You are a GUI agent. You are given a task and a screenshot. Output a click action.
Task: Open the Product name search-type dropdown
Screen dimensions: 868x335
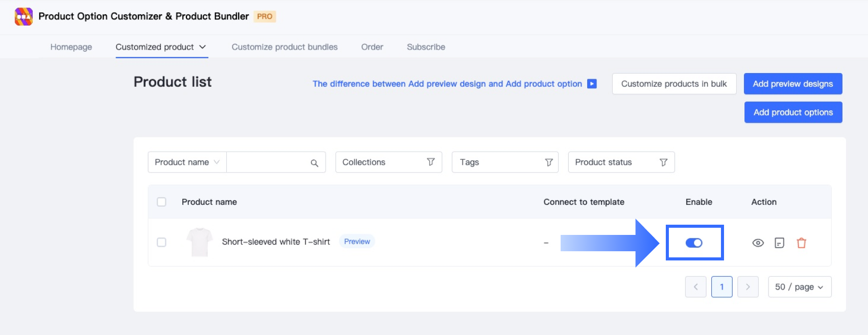click(x=187, y=162)
